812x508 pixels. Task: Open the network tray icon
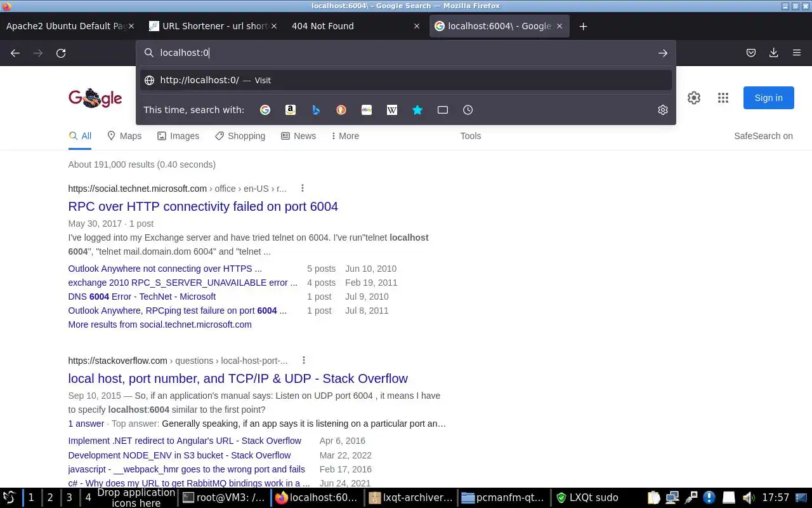pos(672,498)
